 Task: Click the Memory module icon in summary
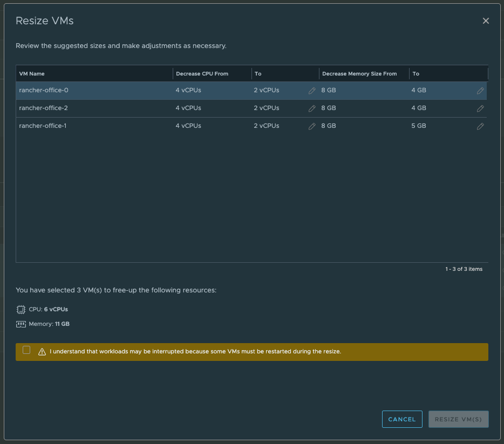click(x=21, y=324)
